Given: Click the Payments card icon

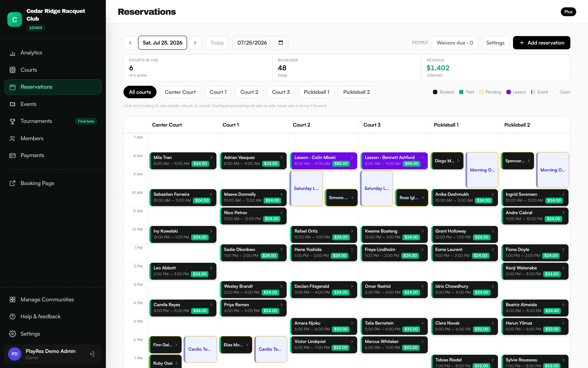Looking at the screenshot, I should pos(12,155).
